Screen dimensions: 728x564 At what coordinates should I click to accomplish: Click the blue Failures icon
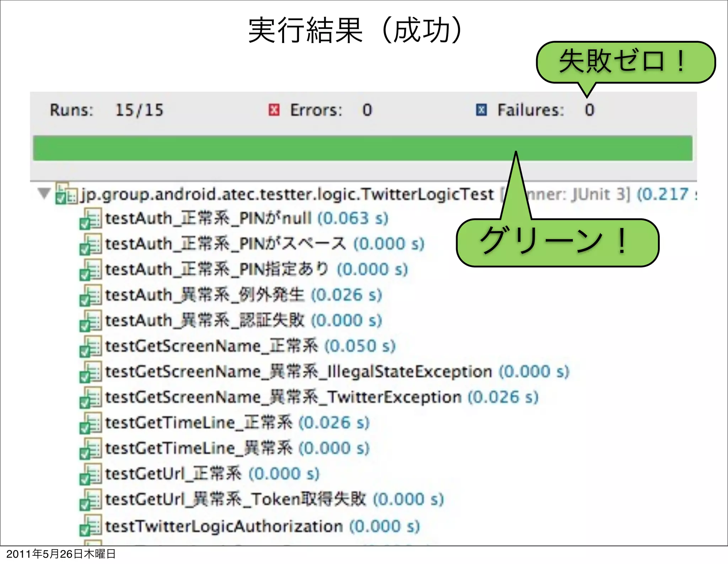coord(481,110)
